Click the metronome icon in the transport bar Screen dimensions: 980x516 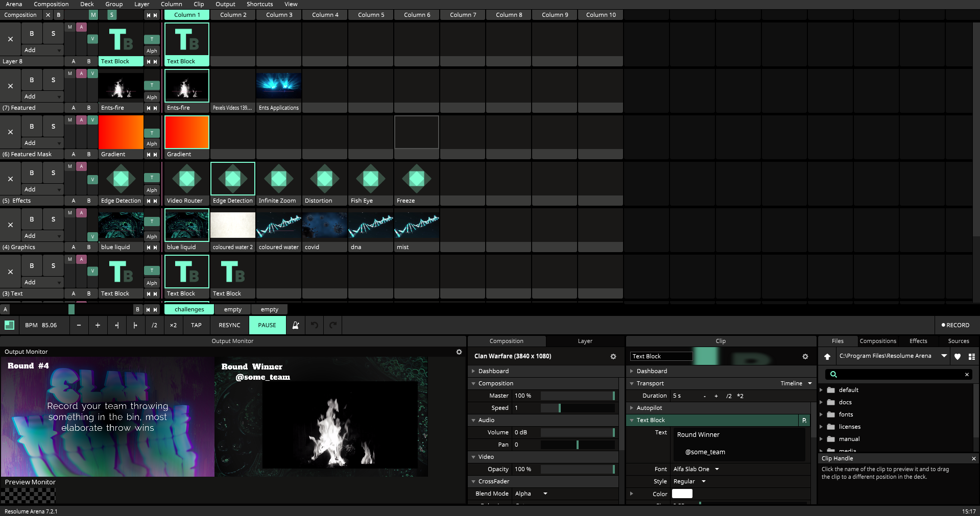click(295, 325)
